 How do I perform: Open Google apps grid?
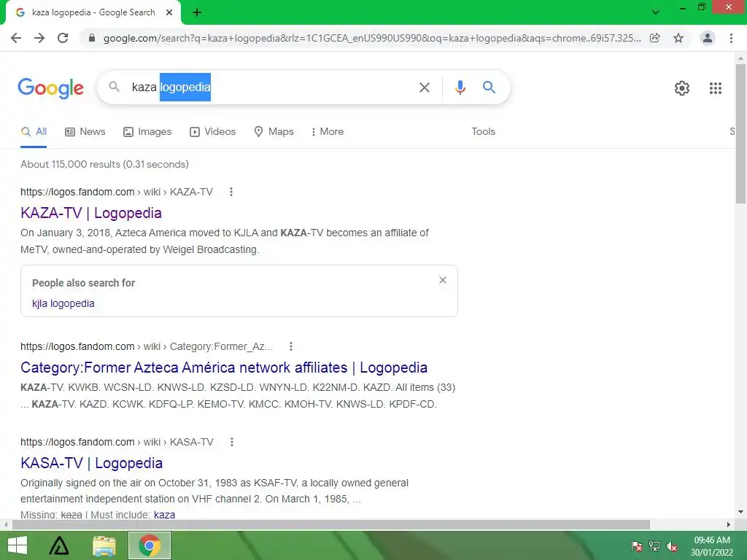point(715,88)
